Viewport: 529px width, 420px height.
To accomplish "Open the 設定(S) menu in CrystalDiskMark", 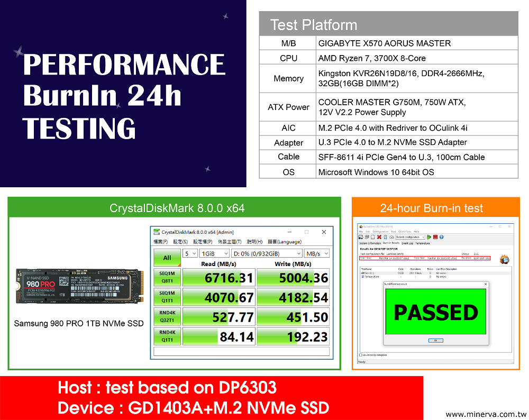I will tap(180, 242).
